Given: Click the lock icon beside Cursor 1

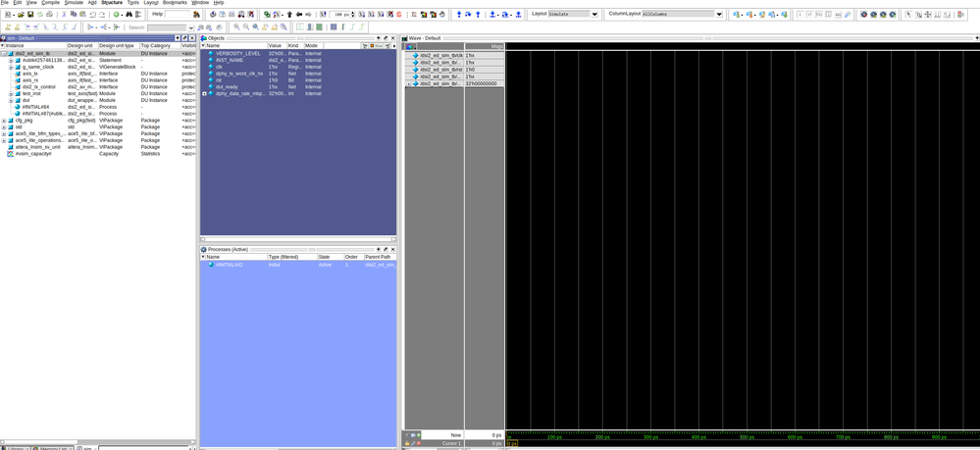Looking at the screenshot, I should pos(407,443).
